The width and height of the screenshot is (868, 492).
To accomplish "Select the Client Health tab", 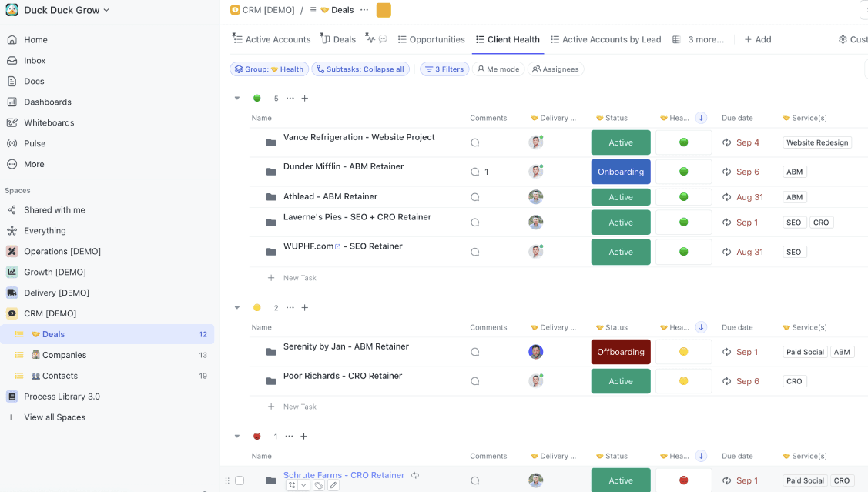I will coord(508,39).
